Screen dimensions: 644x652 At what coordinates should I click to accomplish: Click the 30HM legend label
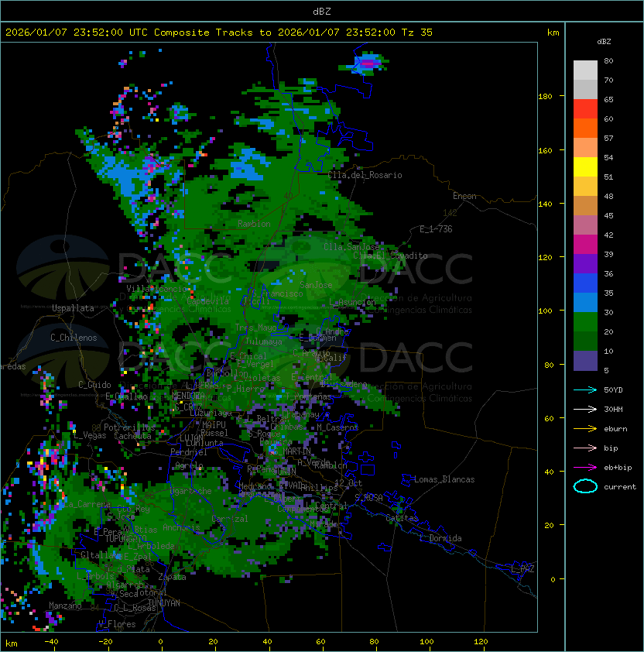click(x=613, y=410)
